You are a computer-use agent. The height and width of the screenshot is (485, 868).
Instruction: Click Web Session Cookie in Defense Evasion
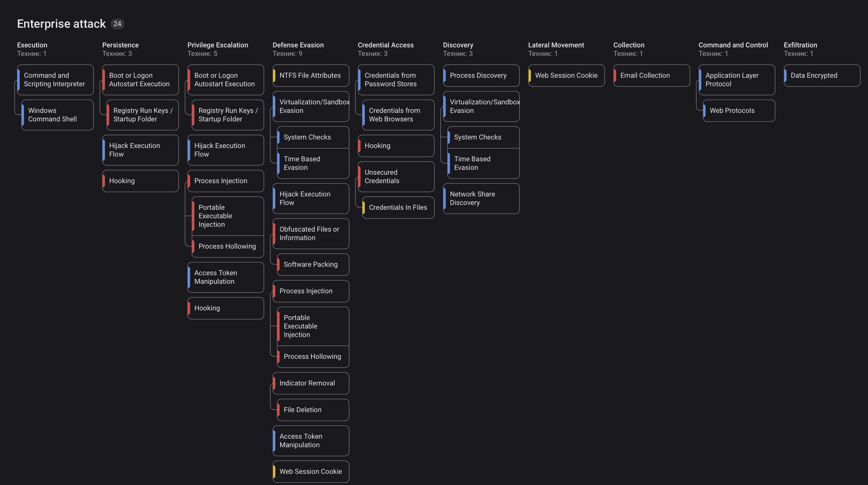pos(310,471)
